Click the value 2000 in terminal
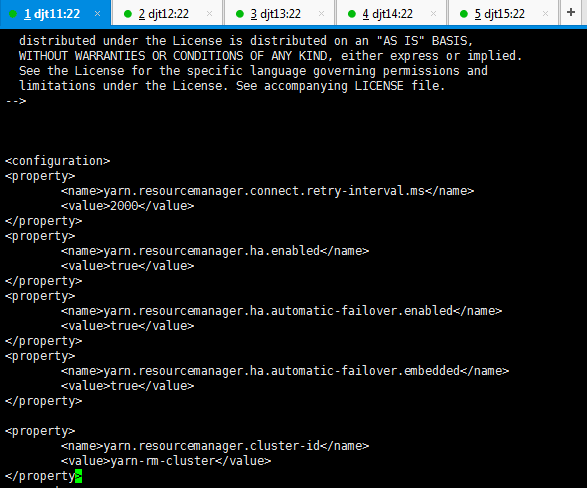Image resolution: width=587 pixels, height=488 pixels. pyautogui.click(x=124, y=206)
